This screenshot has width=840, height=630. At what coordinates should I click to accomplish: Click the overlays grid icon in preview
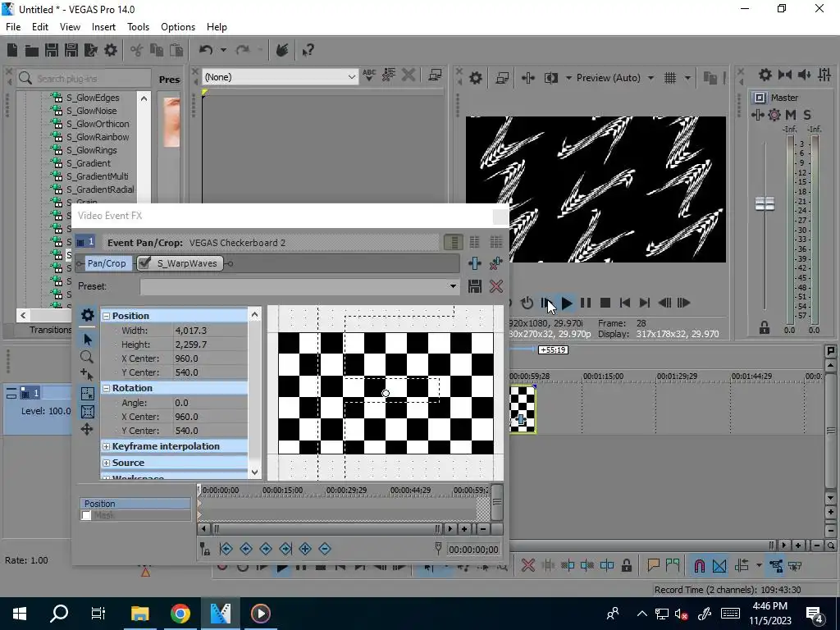[x=670, y=78]
